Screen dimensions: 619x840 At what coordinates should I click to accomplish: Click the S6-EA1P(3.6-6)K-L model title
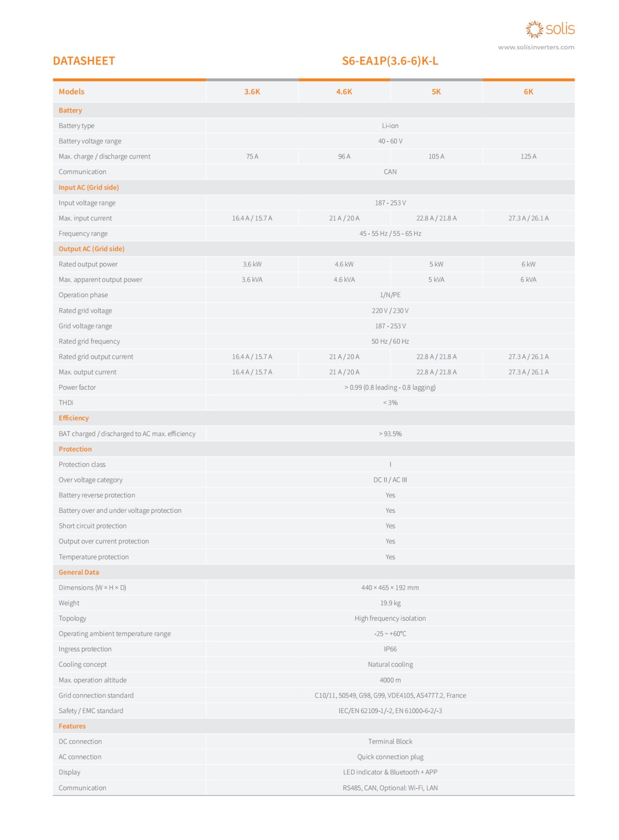(390, 61)
